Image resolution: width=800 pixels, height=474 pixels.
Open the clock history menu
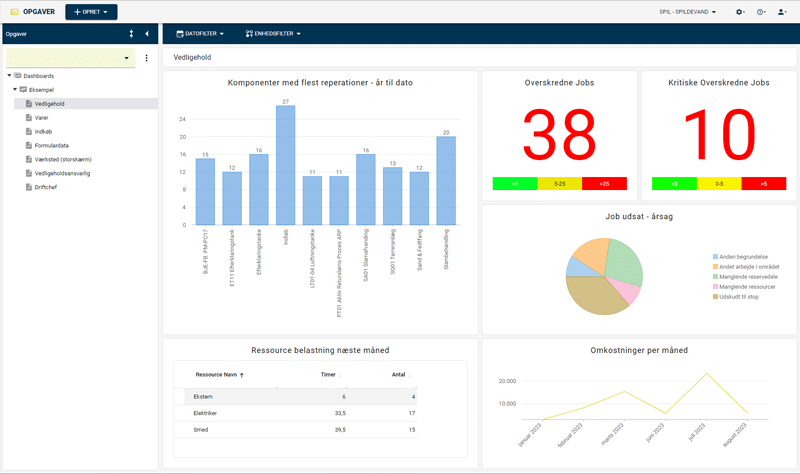click(761, 12)
